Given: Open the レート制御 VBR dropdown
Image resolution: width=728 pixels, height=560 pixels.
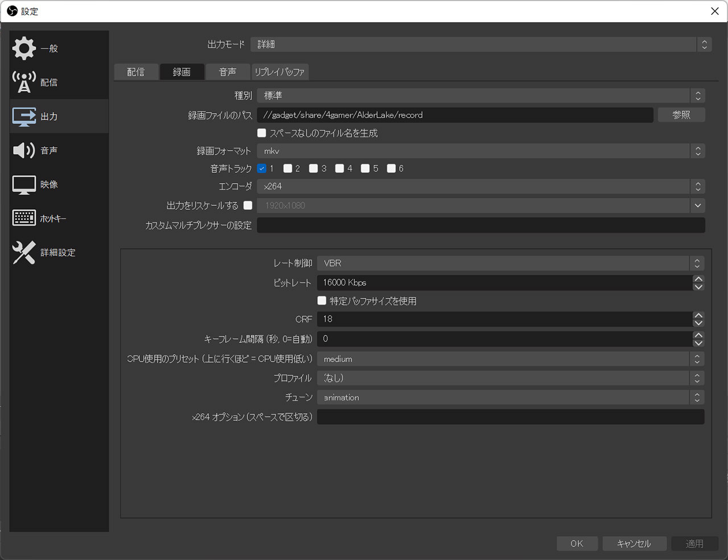Looking at the screenshot, I should pyautogui.click(x=511, y=263).
